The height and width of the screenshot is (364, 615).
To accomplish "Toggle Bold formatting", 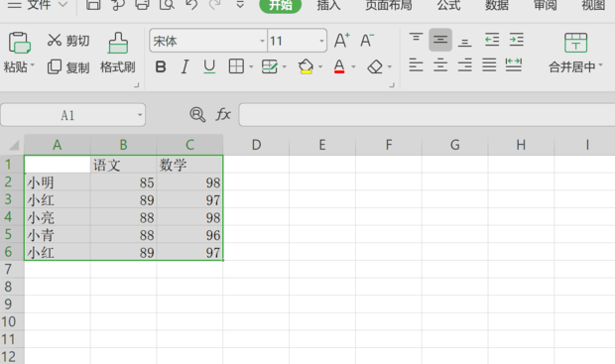I will 161,67.
